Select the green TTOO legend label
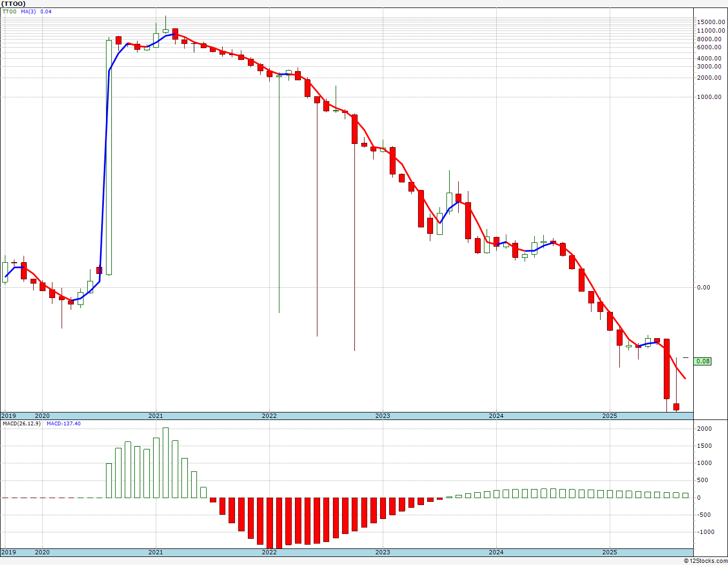This screenshot has width=728, height=565. pos(10,11)
